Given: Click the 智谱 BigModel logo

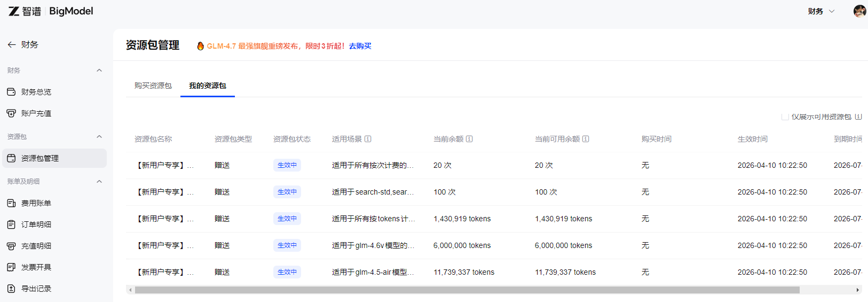Looking at the screenshot, I should [x=51, y=11].
